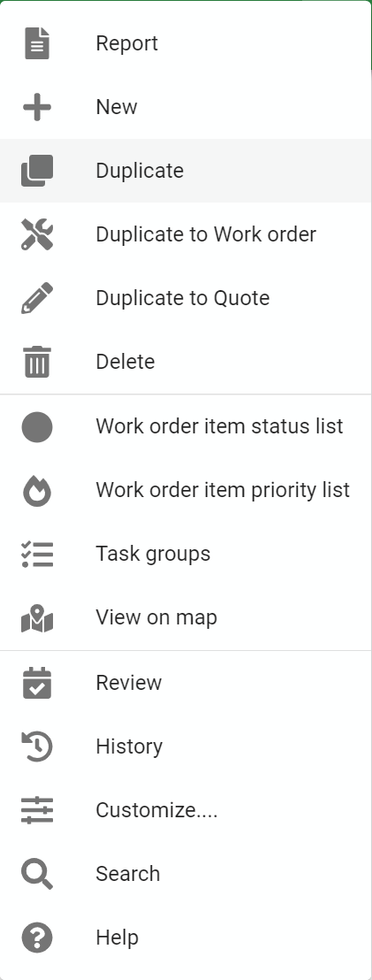Viewport: 372px width, 980px height.
Task: Select the View on map entry
Action: pos(186,617)
